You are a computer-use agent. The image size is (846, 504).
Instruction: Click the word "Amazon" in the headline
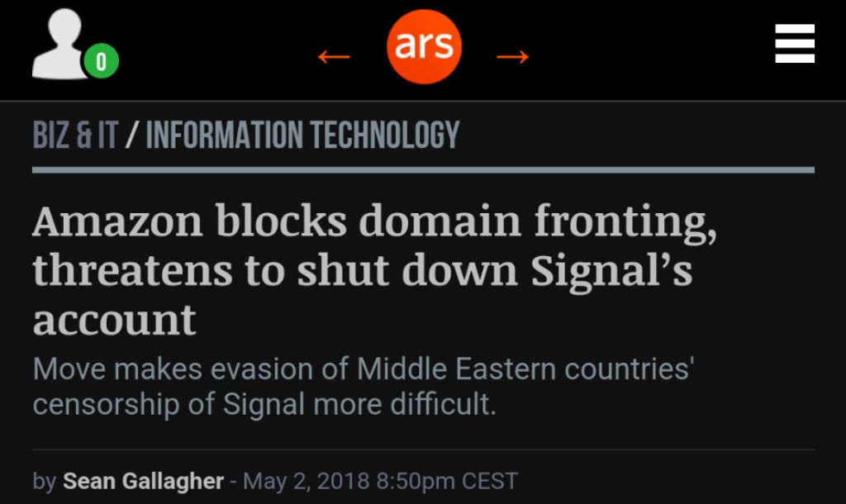(117, 221)
